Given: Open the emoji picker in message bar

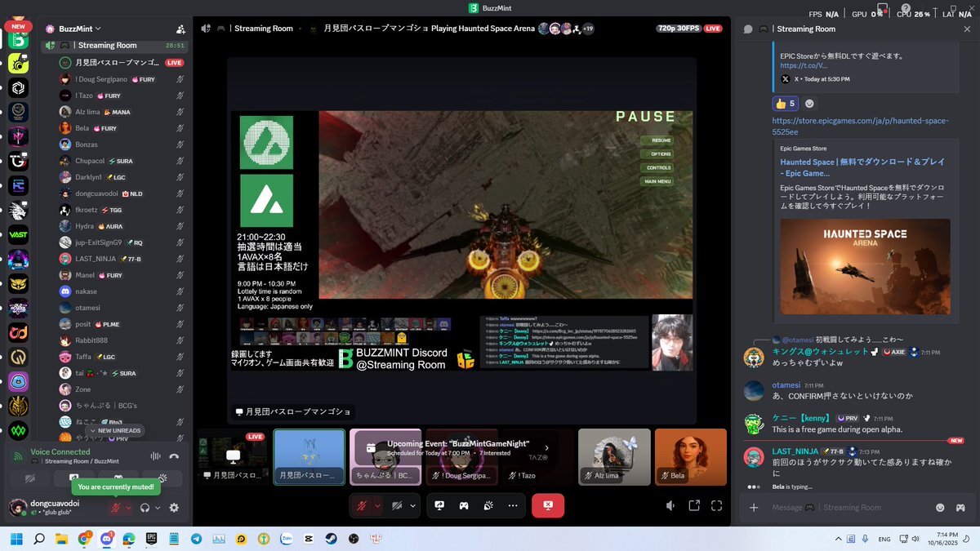Looking at the screenshot, I should [x=940, y=508].
